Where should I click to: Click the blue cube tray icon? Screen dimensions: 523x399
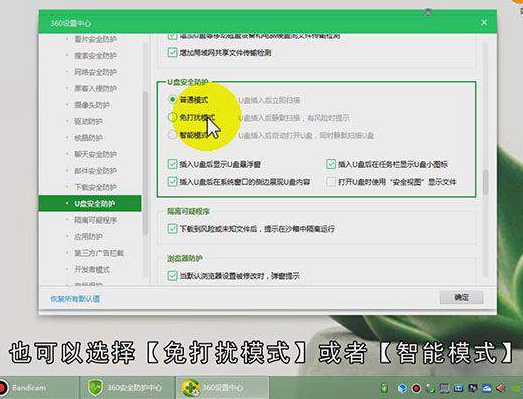[x=402, y=388]
